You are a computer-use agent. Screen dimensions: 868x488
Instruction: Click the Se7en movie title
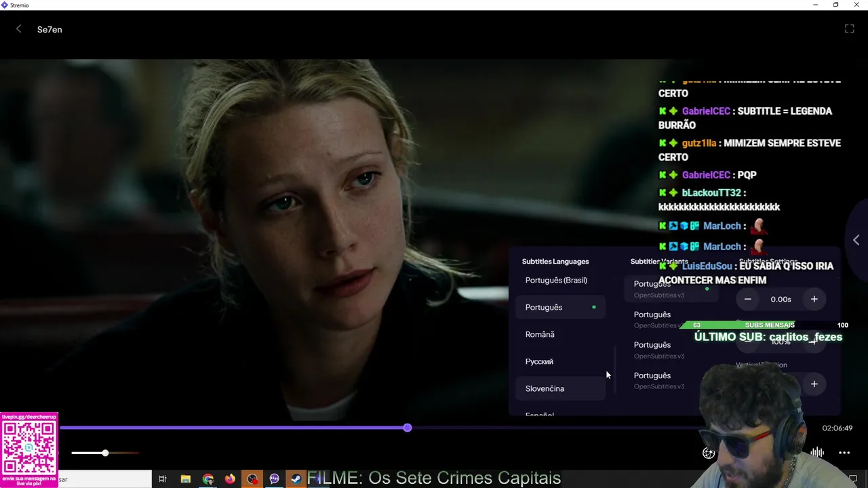[50, 29]
